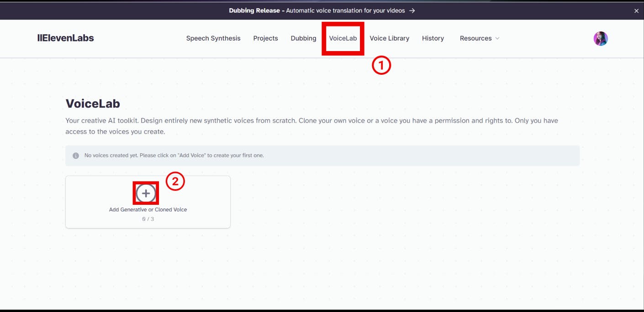
Task: Click the ElevenLabs logo
Action: click(x=66, y=38)
